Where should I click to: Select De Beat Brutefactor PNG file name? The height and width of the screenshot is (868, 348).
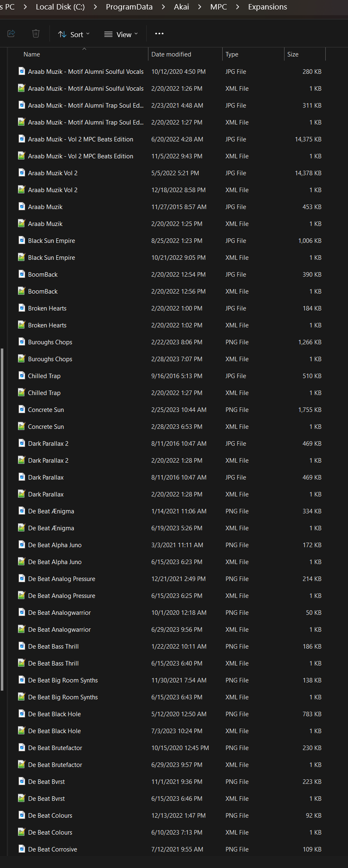(x=55, y=748)
